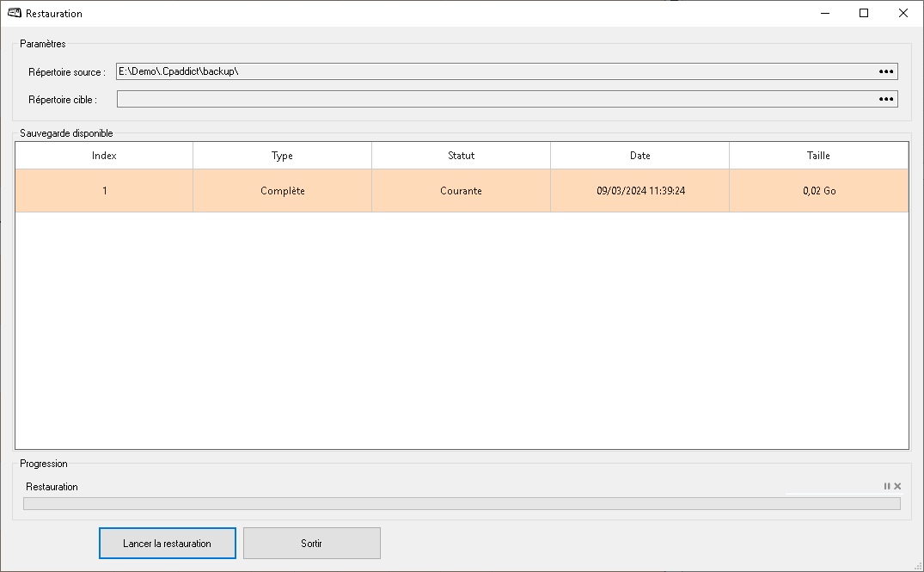Close the Restauration window

point(903,14)
